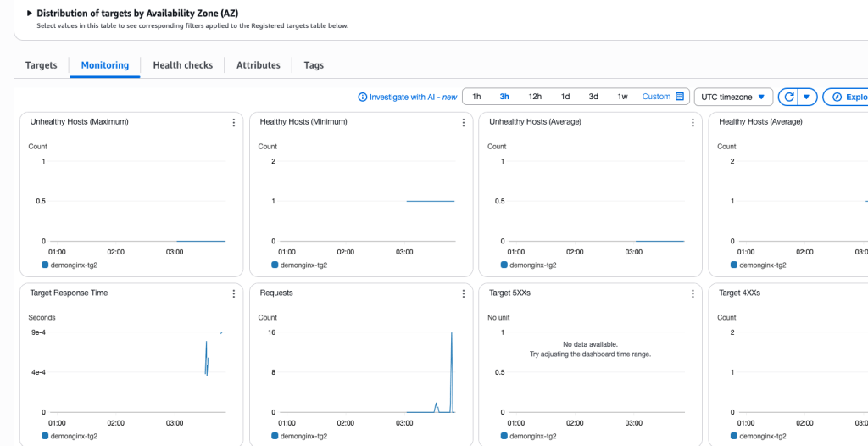The width and height of the screenshot is (868, 446).
Task: Click the demonginx-tg2 legend swatch under Requests
Action: [x=275, y=436]
